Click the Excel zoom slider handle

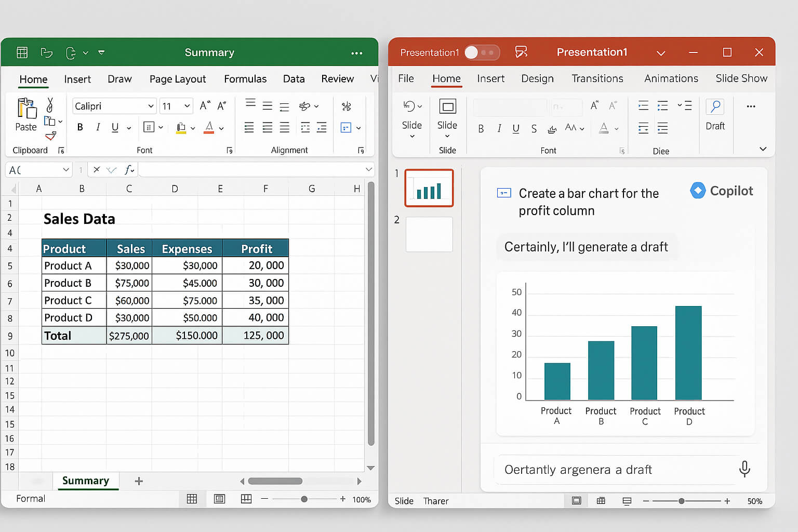click(304, 499)
